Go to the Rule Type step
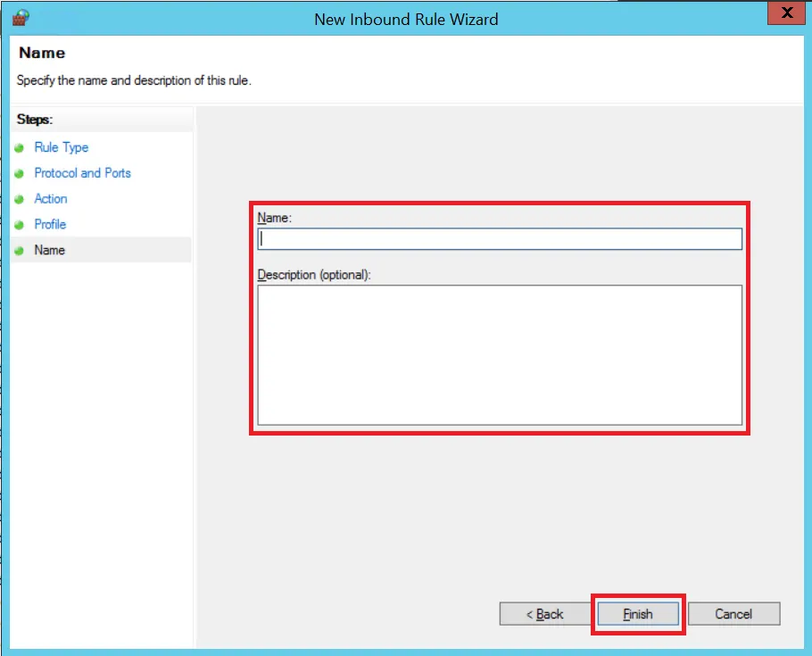This screenshot has width=812, height=656. tap(61, 147)
